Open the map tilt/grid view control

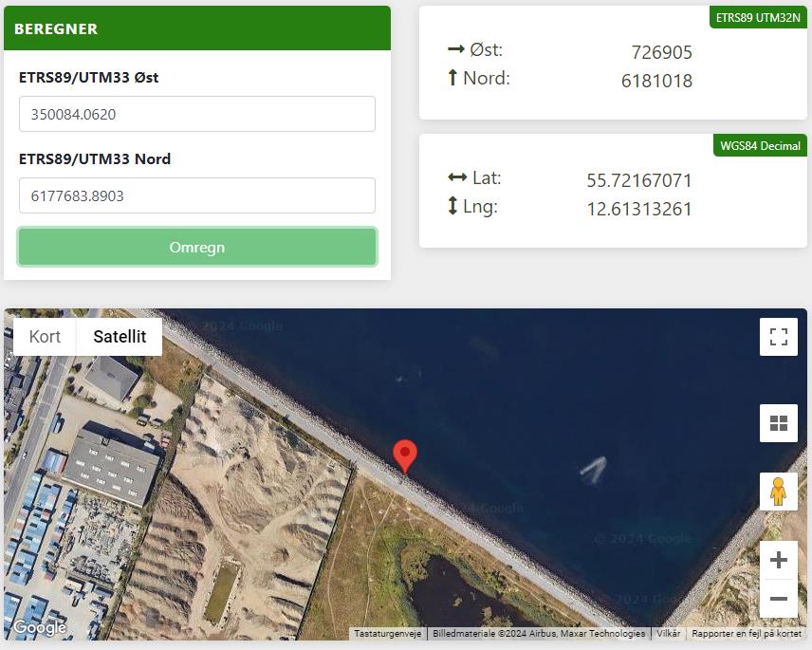[x=779, y=423]
